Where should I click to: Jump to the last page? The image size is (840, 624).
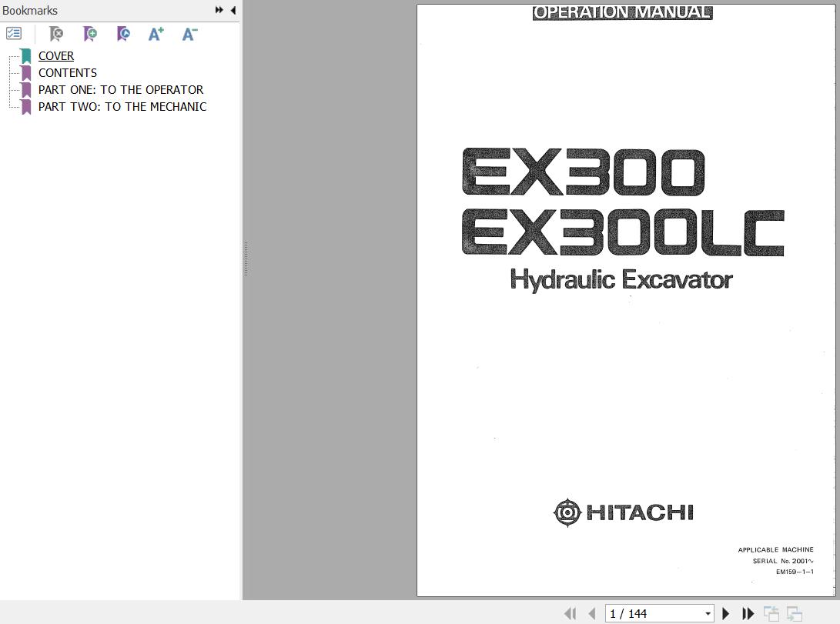[x=748, y=613]
